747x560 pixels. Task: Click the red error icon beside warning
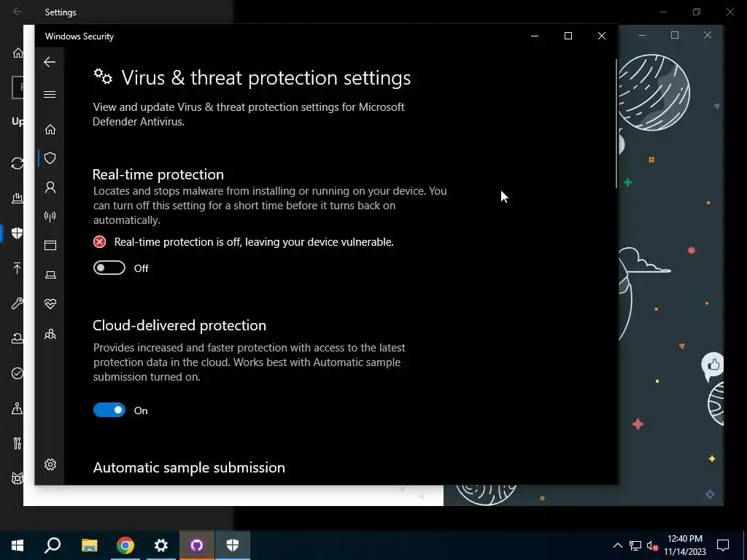[x=99, y=242]
